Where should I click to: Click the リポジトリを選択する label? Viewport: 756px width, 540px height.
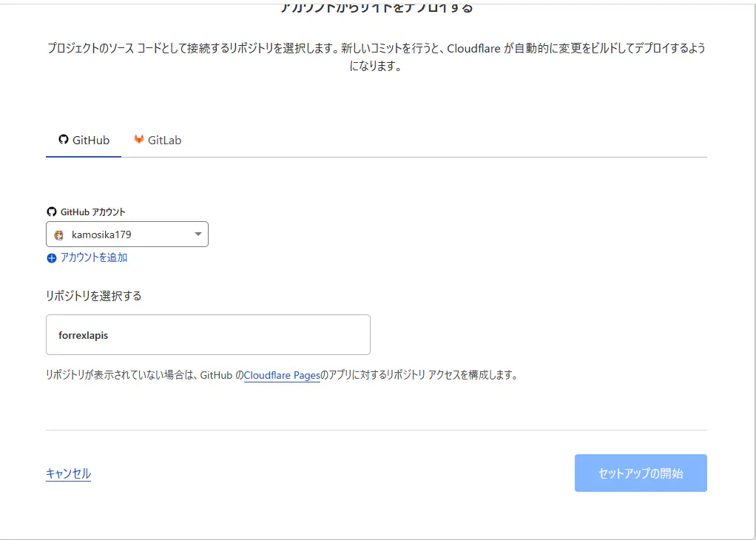click(93, 296)
